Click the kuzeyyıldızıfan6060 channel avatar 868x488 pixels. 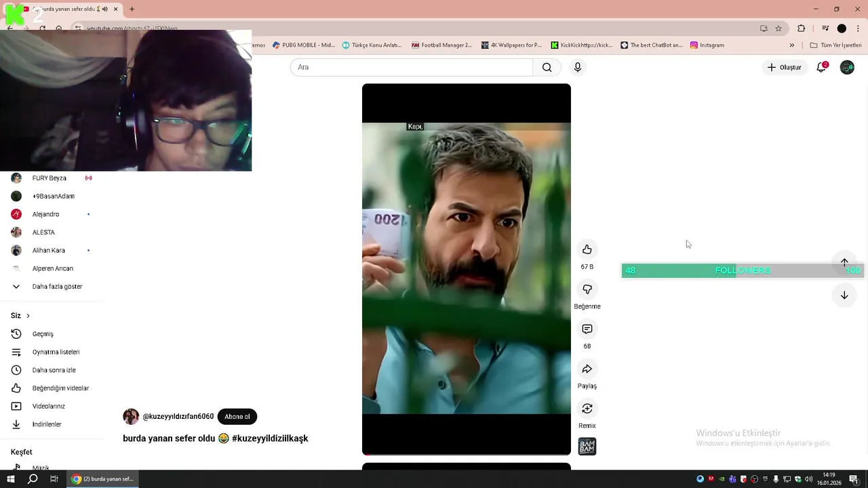[x=131, y=417]
